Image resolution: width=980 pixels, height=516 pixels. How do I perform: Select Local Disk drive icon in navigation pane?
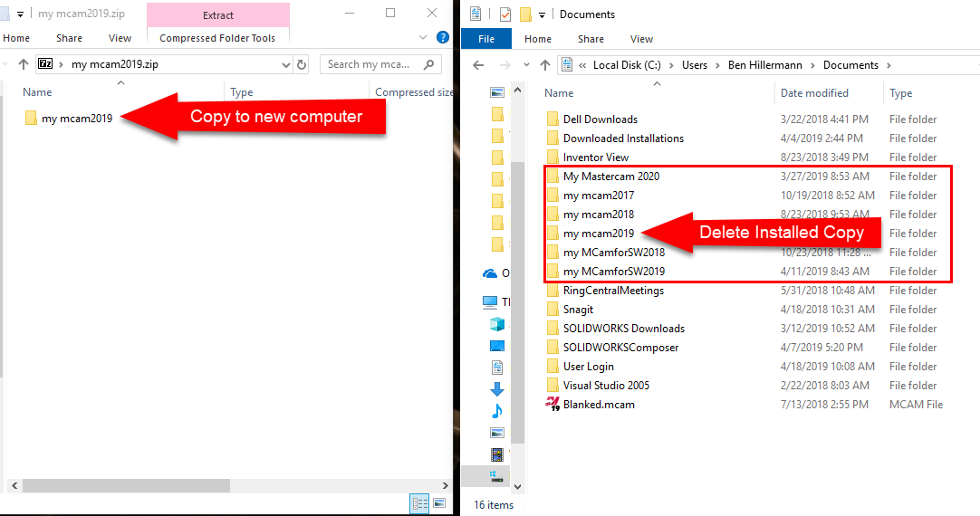click(497, 477)
